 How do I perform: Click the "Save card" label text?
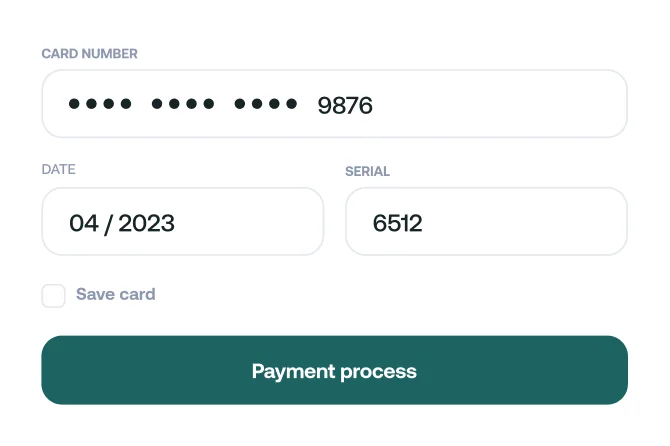pos(116,294)
